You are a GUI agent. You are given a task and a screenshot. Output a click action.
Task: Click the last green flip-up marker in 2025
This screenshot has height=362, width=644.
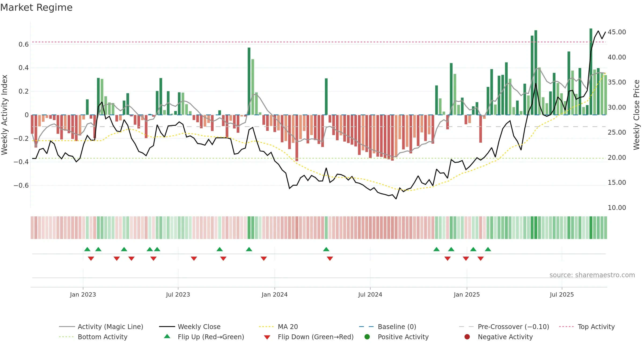click(488, 249)
